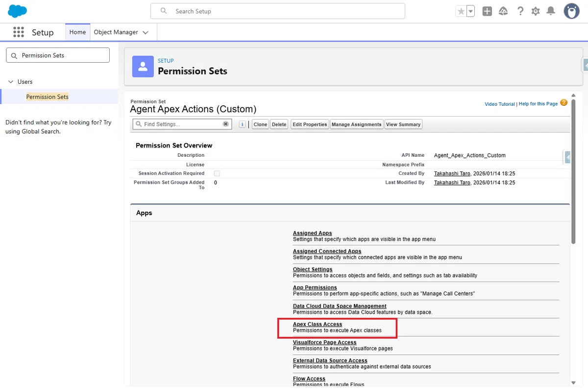
Task: Click the Favorites star icon
Action: (x=461, y=11)
